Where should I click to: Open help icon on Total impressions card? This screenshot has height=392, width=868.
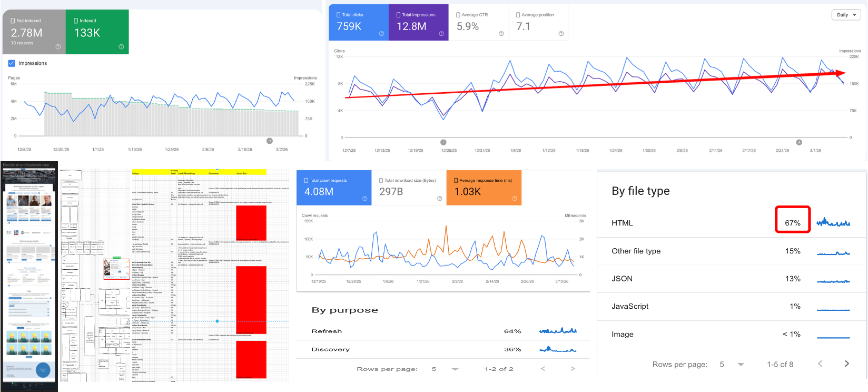coord(441,34)
